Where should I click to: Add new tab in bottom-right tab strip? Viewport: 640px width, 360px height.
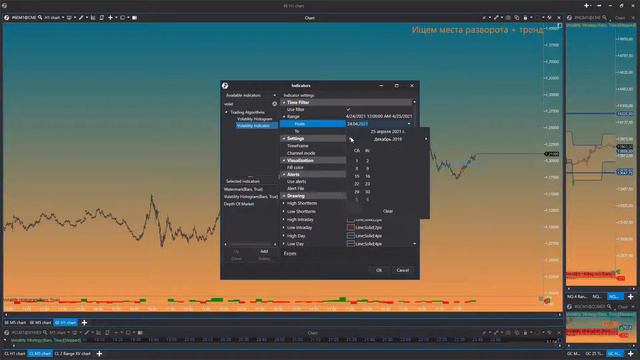pos(631,353)
